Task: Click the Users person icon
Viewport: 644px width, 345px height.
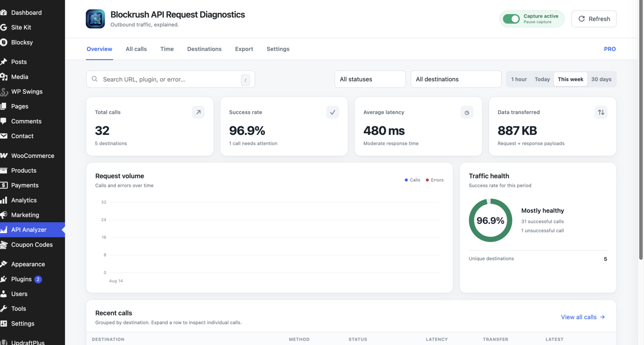Action: [4, 294]
